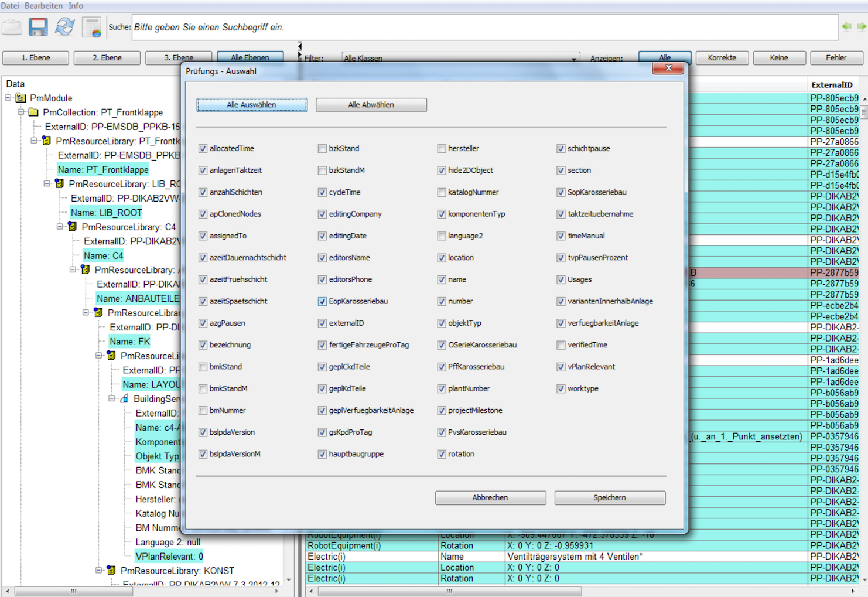Collapse the PmResourceLibrary PT_Frontk node

point(34,141)
